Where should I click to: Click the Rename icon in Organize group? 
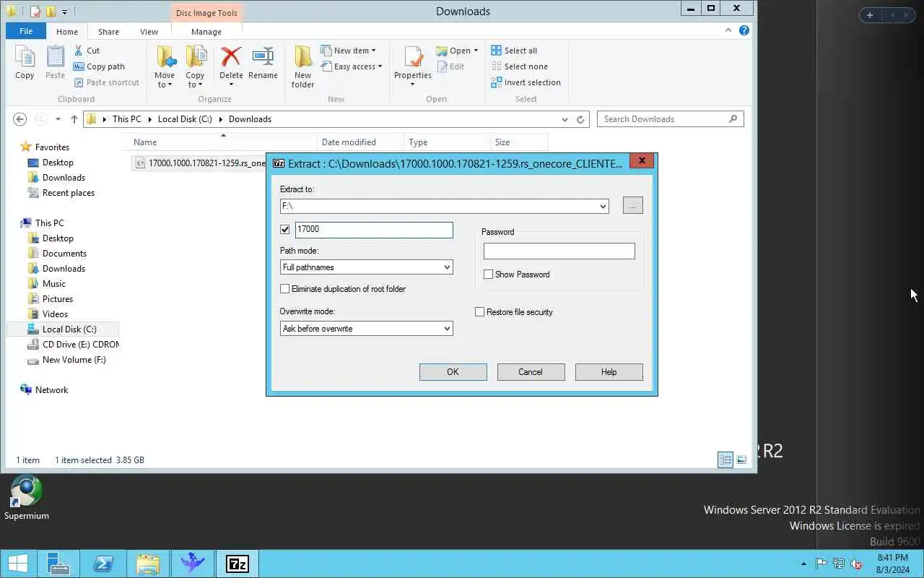click(x=263, y=58)
